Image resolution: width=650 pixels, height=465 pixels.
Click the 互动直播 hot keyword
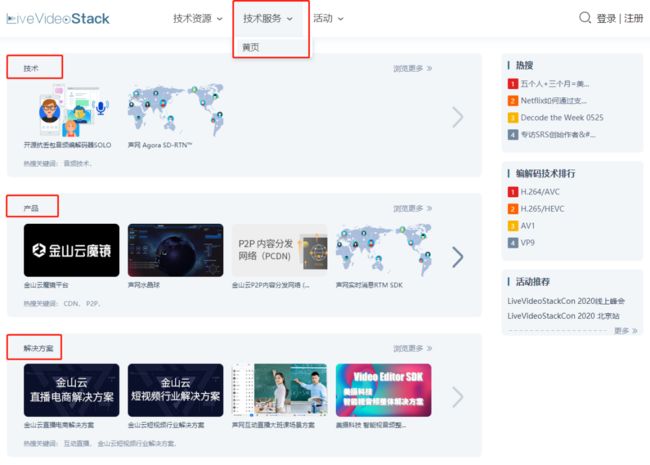tap(77, 443)
